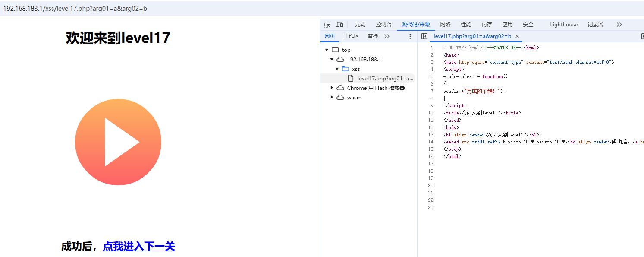644x257 pixels.
Task: Activate the inspect element picker icon
Action: click(x=327, y=25)
